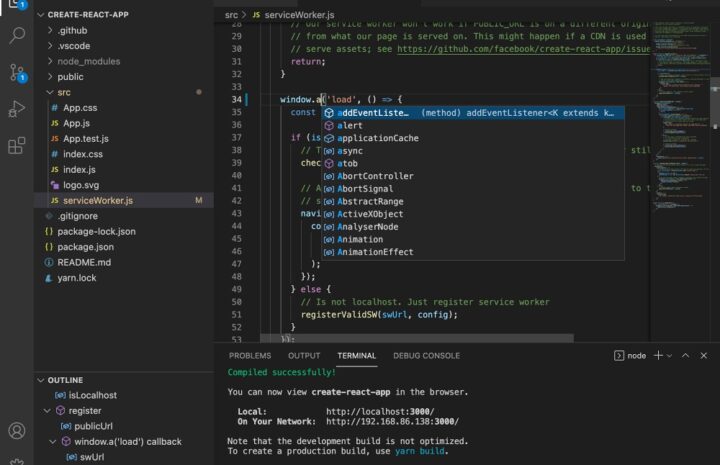Viewport: 720px width, 465px height.
Task: Open the Explorer view icon
Action: [x=17, y=4]
